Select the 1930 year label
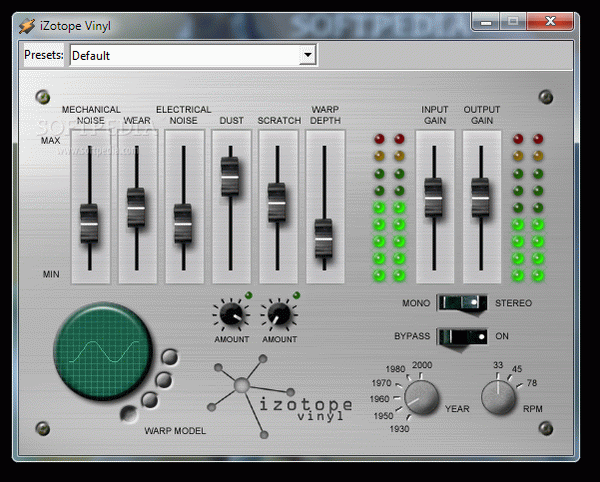The image size is (600, 482). click(x=399, y=429)
